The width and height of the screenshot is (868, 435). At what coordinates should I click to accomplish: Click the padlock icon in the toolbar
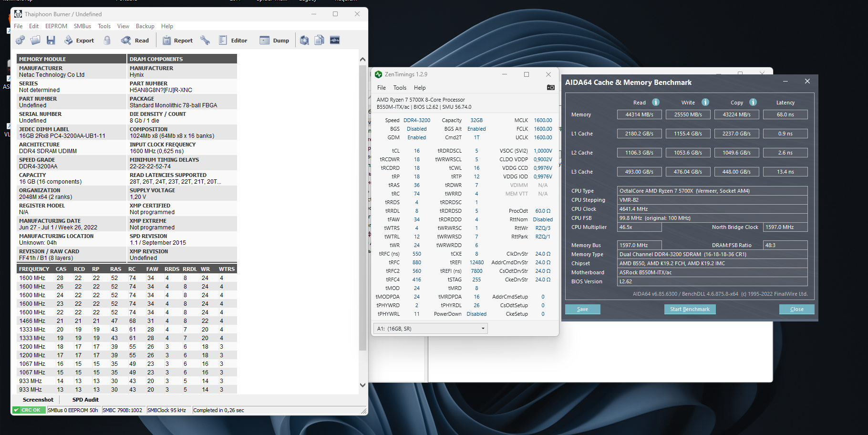[107, 41]
